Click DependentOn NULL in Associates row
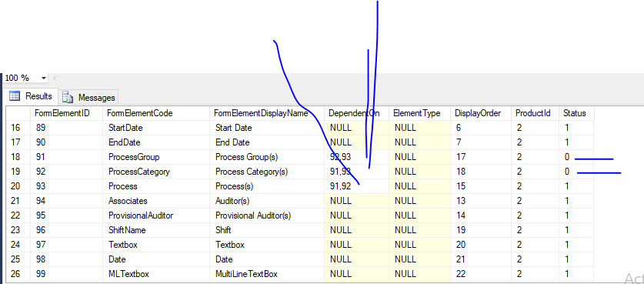Image resolution: width=644 pixels, height=284 pixels. 357,201
